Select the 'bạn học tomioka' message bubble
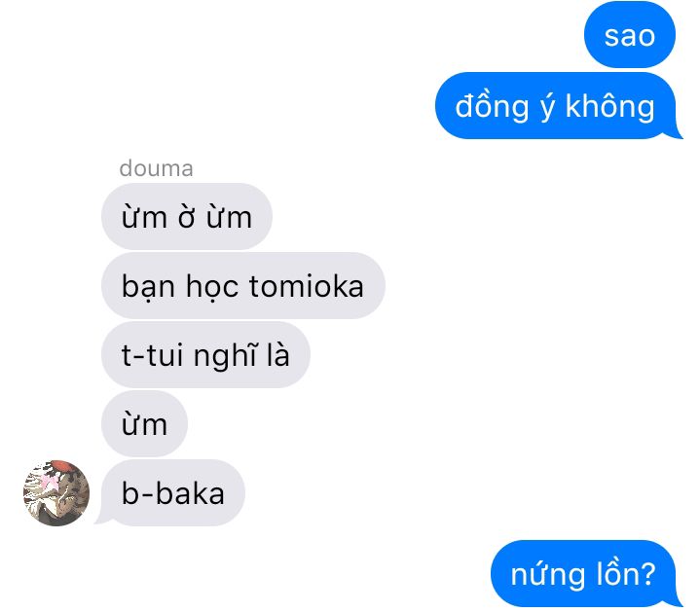This screenshot has width=700, height=612. click(x=243, y=285)
